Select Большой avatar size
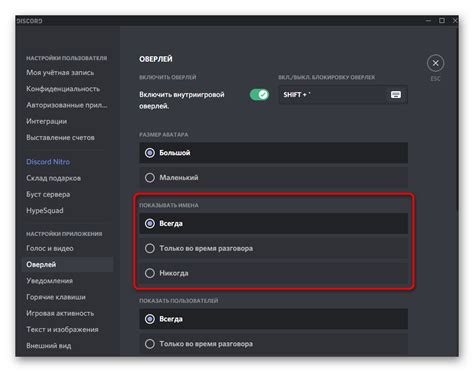474x372 pixels. 273,153
